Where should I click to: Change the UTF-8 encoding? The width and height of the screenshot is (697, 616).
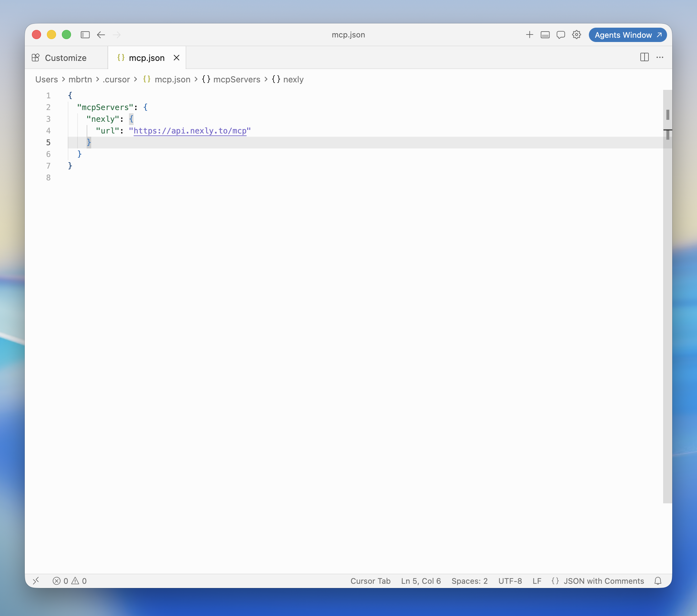pos(510,581)
